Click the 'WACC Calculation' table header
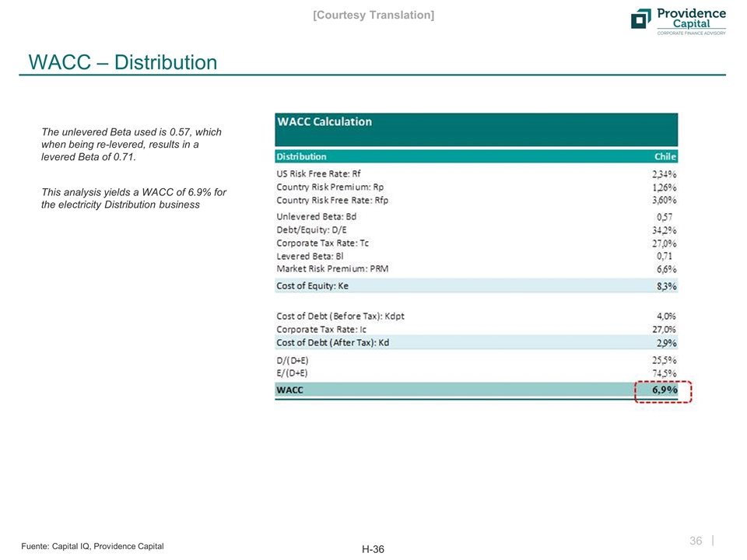 (324, 122)
